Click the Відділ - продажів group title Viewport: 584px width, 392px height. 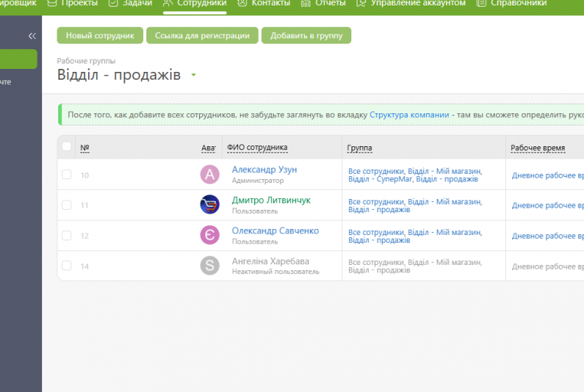pyautogui.click(x=119, y=75)
